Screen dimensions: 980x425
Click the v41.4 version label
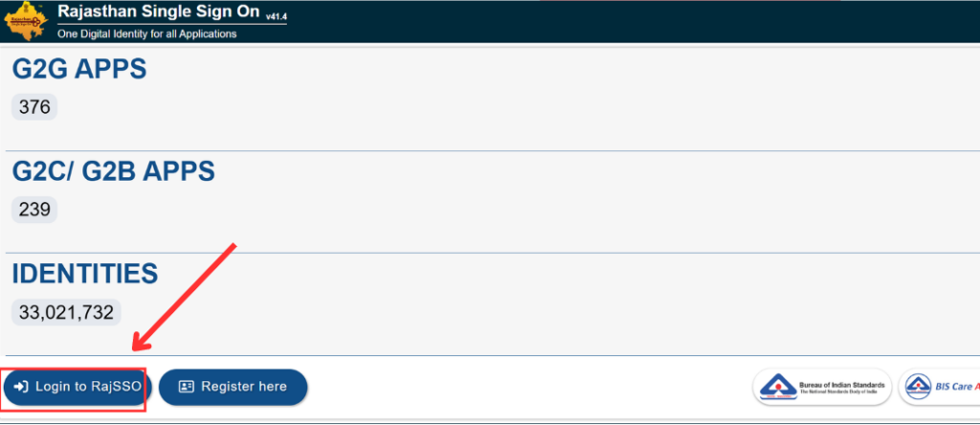[278, 16]
